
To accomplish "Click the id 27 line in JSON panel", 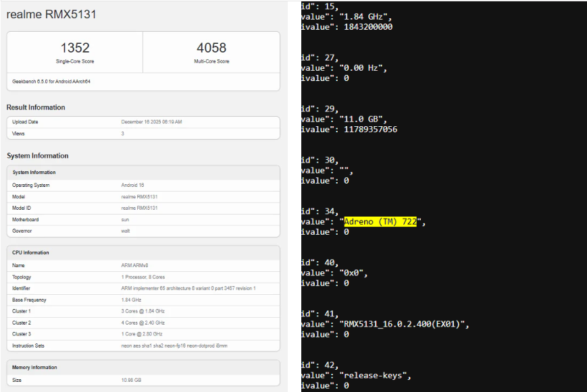I will (x=320, y=57).
